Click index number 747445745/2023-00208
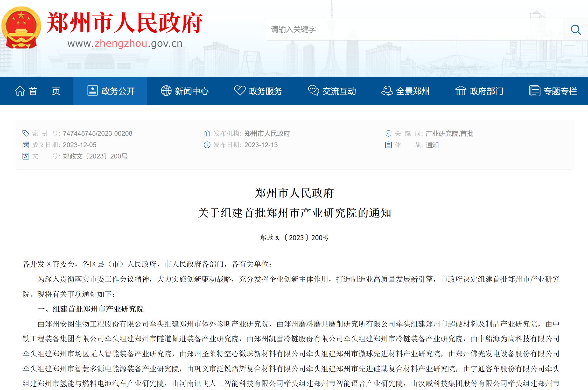 pos(97,133)
